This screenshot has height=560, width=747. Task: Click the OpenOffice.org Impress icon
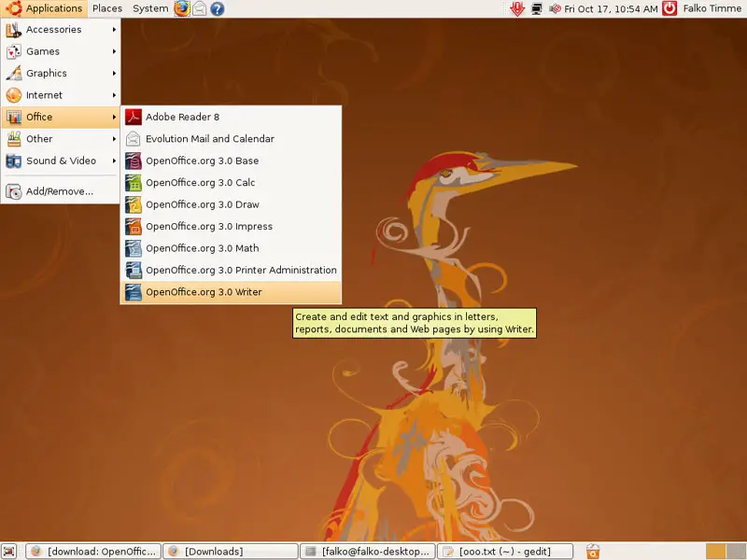click(134, 226)
